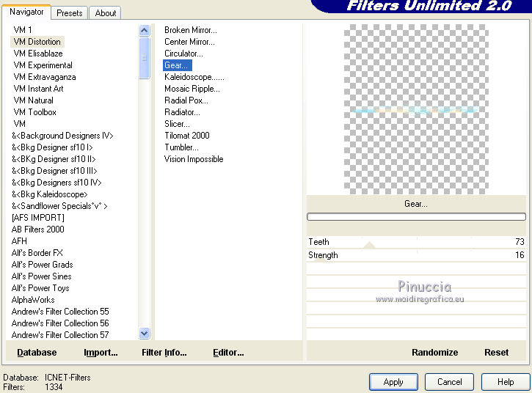The image size is (532, 393).
Task: Select the AFH category
Action: (x=19, y=241)
